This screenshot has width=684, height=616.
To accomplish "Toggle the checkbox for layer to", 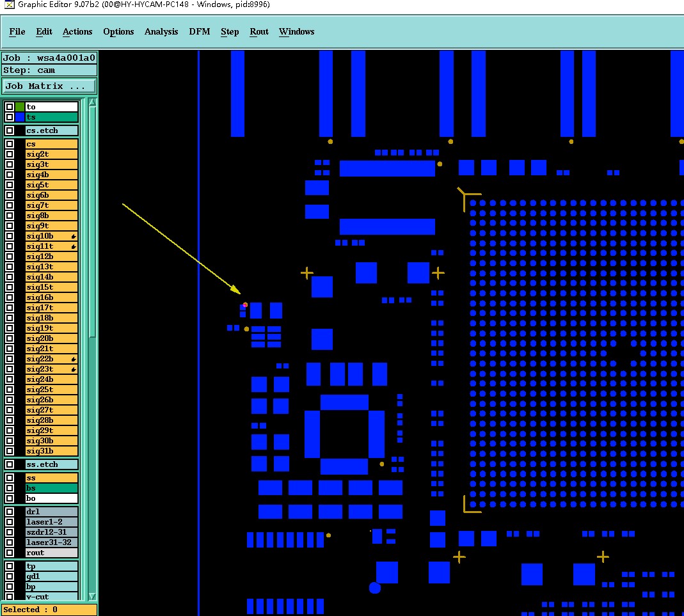I will (x=9, y=107).
